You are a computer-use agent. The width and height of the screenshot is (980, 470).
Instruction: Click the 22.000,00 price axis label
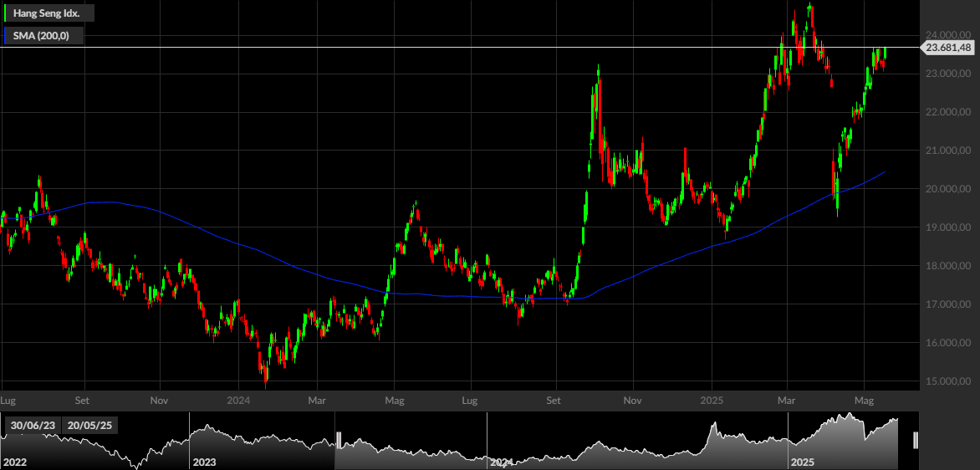(x=949, y=112)
